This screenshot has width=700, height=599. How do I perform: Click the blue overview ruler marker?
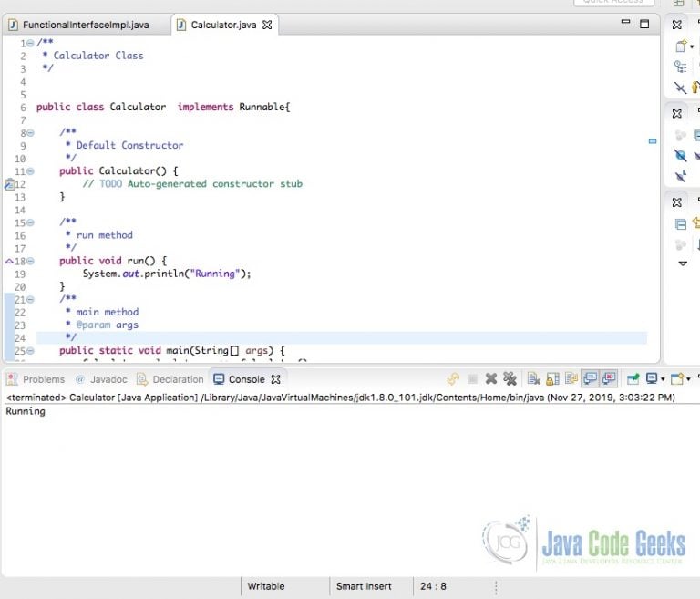click(653, 141)
